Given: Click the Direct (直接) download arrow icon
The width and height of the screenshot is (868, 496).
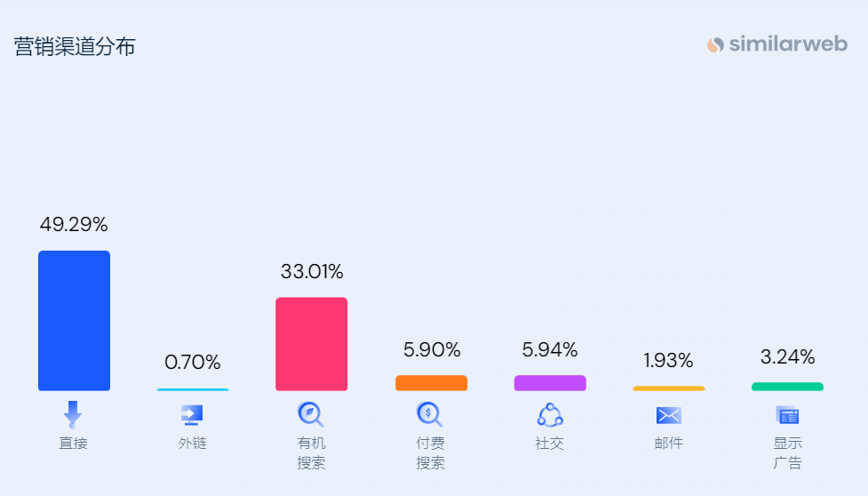Looking at the screenshot, I should 73,414.
